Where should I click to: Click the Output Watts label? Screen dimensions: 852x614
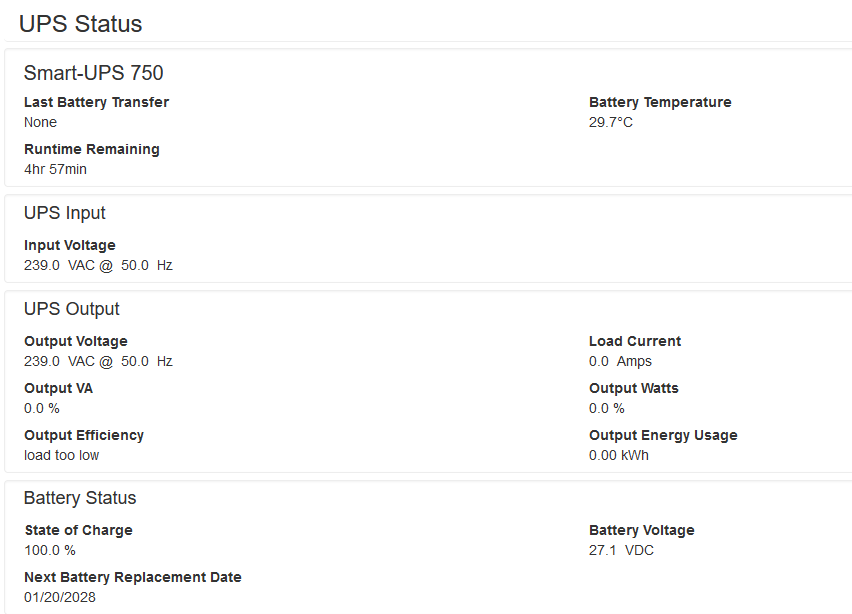pyautogui.click(x=636, y=388)
